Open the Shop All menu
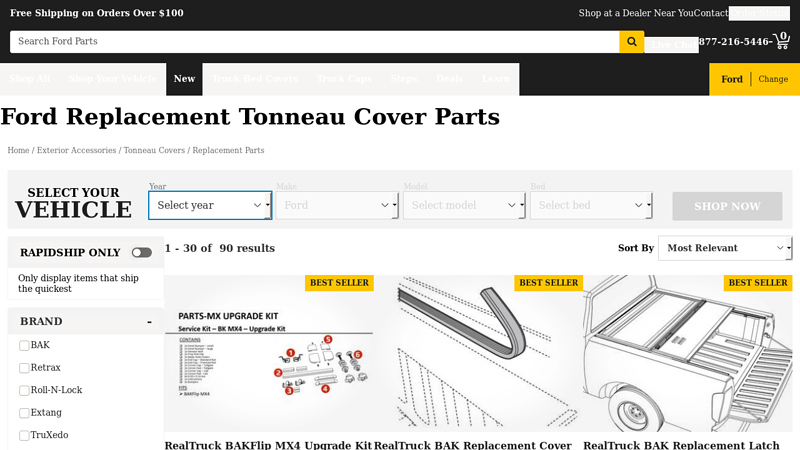The width and height of the screenshot is (800, 450). click(x=30, y=79)
